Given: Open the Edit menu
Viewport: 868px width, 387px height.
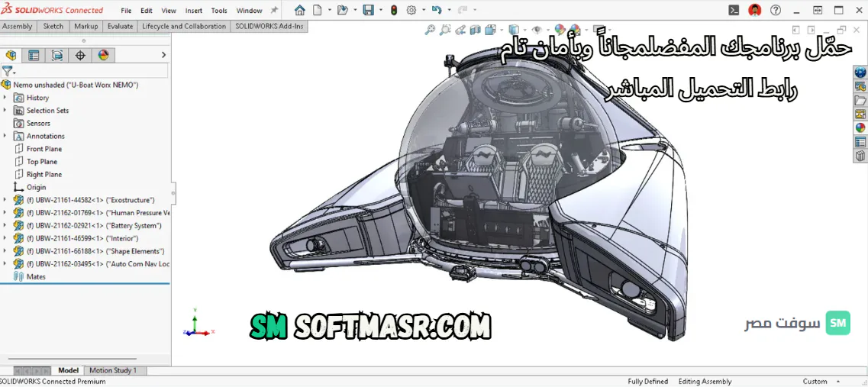Looking at the screenshot, I should 146,11.
